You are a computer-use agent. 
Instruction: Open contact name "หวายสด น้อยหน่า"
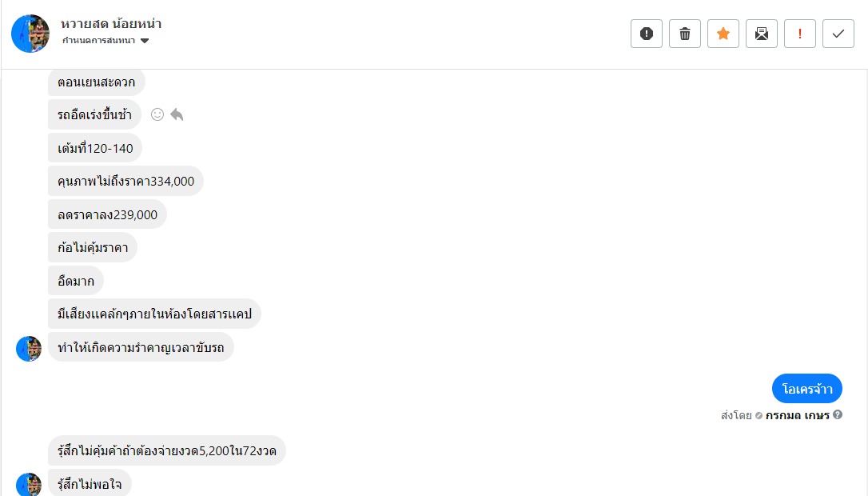click(x=111, y=23)
